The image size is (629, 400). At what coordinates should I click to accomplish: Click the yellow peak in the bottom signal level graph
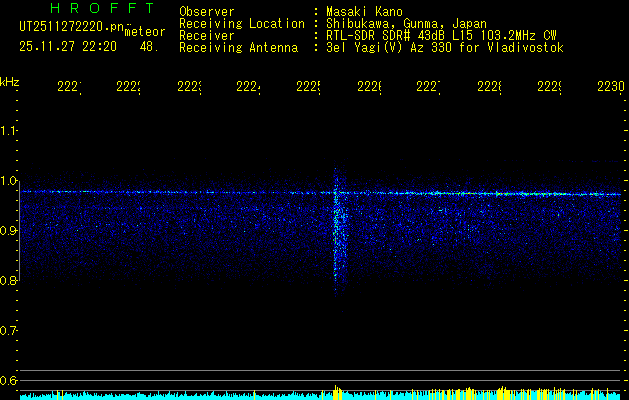point(337,392)
